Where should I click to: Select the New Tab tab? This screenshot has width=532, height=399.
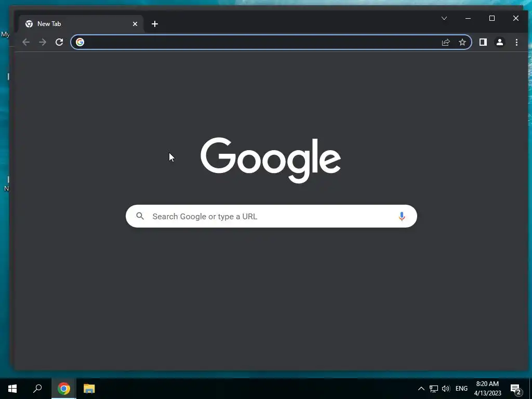coord(81,24)
